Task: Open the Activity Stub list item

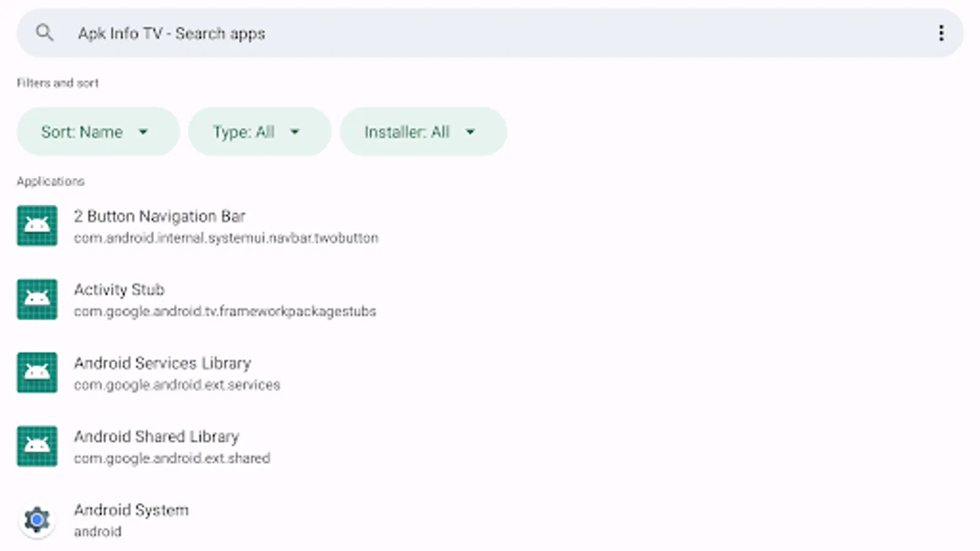Action: 490,299
